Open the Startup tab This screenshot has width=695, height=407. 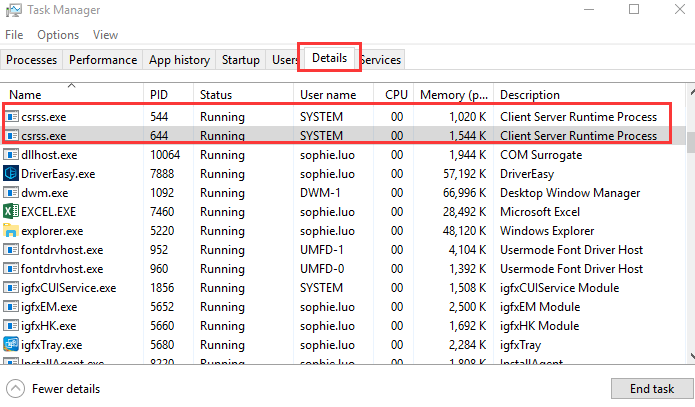coord(241,60)
